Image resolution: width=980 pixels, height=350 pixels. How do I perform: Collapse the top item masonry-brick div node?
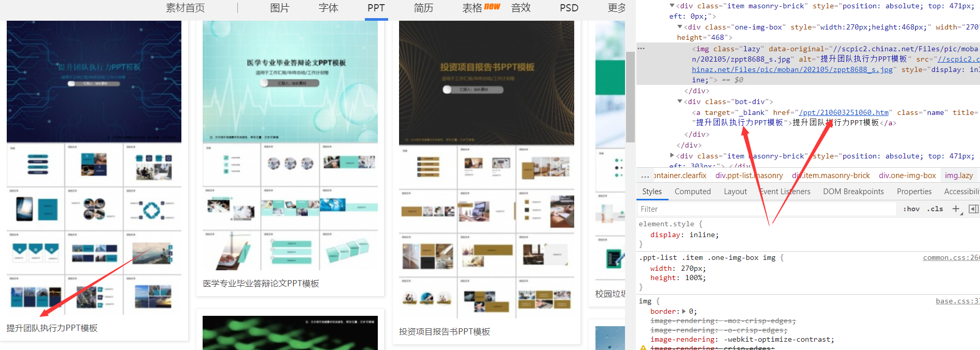tap(672, 6)
